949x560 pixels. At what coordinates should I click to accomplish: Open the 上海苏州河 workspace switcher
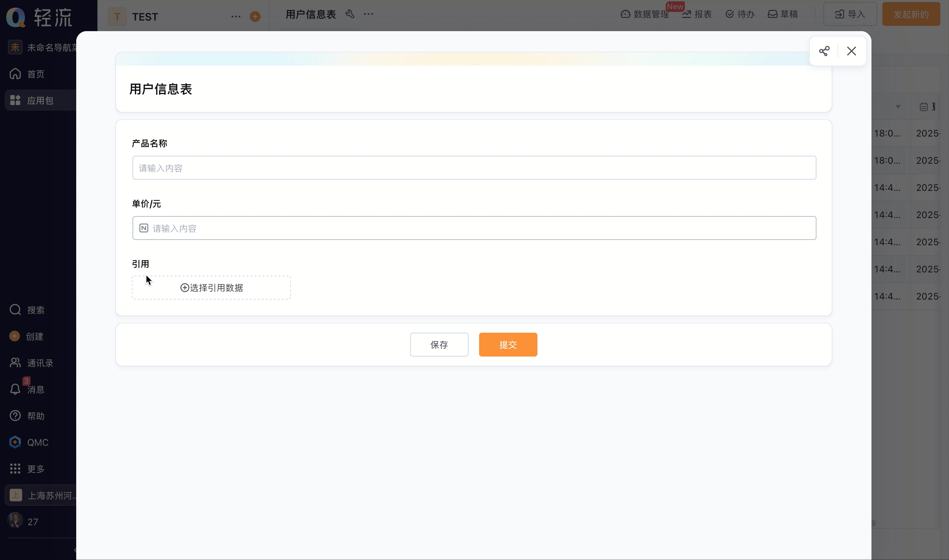pyautogui.click(x=41, y=495)
